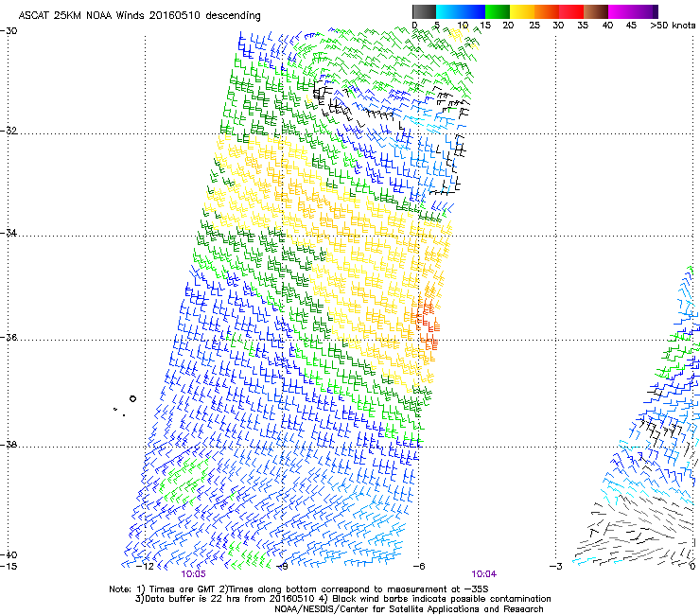
Task: Click the '-38' latitude label
Action: tap(9, 445)
